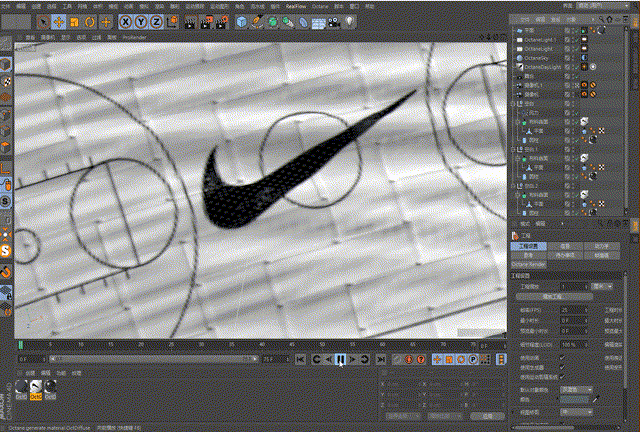The height and width of the screenshot is (432, 640).
Task: Click the grey-blue color swatch
Action: coord(574,399)
